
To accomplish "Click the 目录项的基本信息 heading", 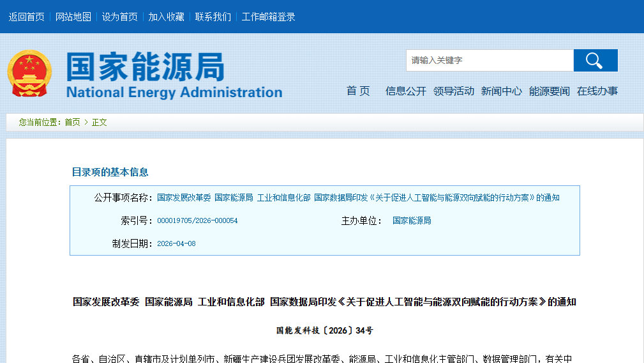I will click(110, 172).
